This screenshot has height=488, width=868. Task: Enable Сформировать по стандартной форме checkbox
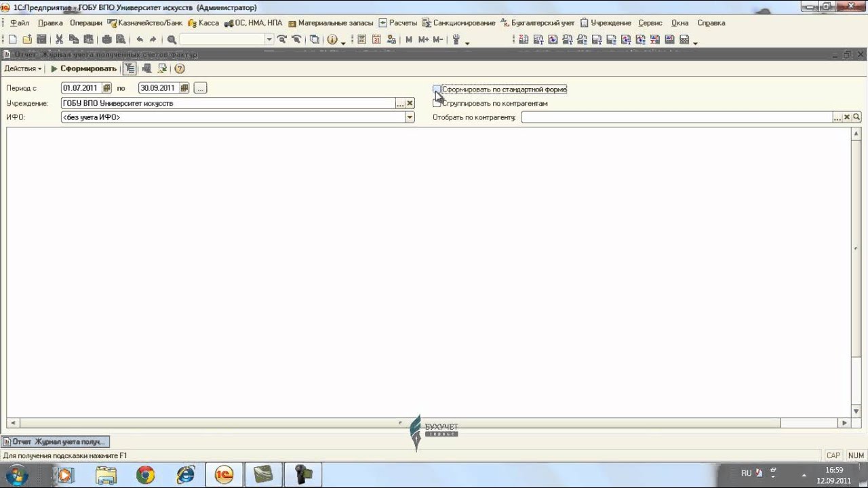(437, 89)
